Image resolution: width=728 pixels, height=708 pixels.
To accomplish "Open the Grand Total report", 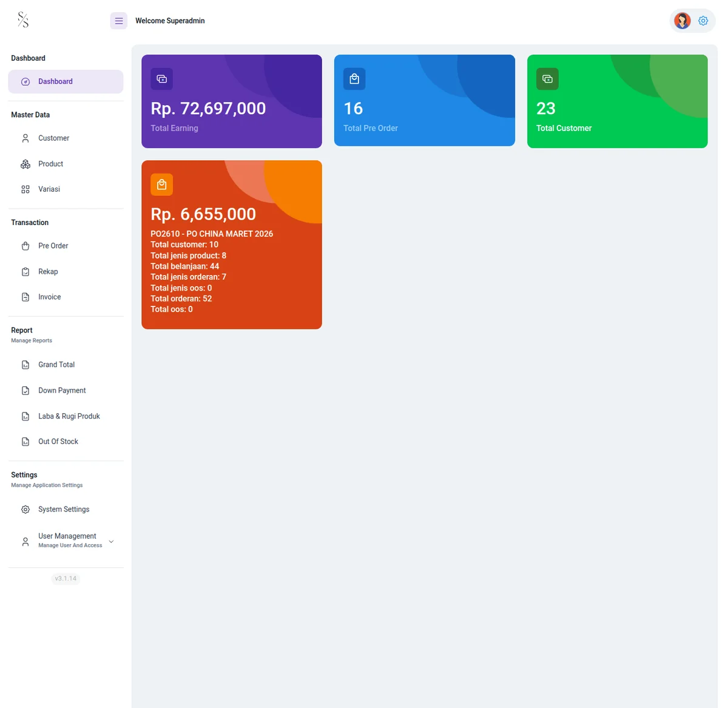I will pos(66,365).
